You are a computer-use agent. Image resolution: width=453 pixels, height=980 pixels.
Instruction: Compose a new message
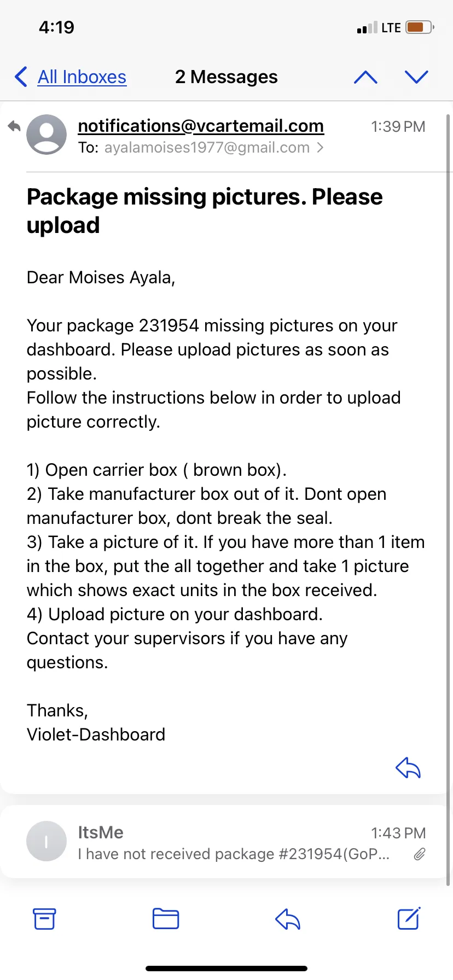[x=409, y=918]
